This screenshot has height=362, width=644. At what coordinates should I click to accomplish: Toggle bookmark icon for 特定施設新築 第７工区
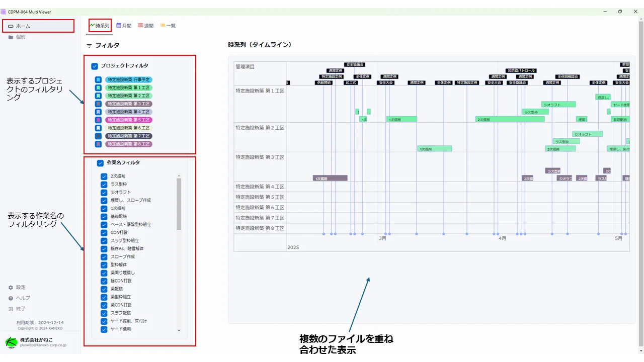(99, 136)
